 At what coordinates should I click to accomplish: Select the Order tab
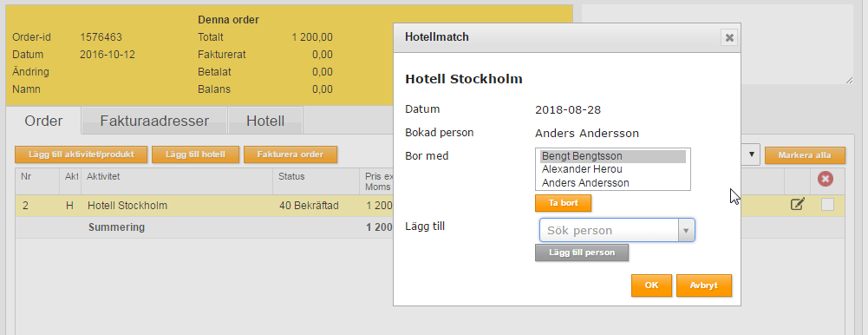coord(43,121)
